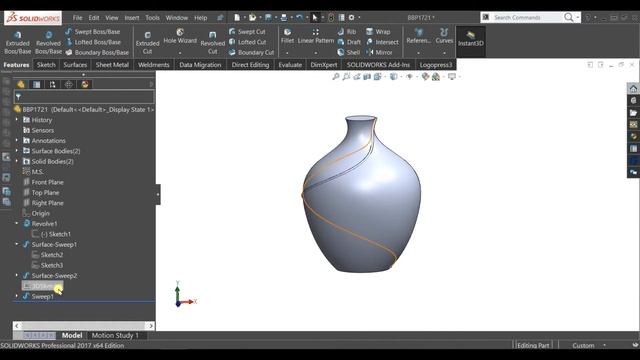Choose the Lofted Cut command
Screen dimensions: 640x360
247,42
